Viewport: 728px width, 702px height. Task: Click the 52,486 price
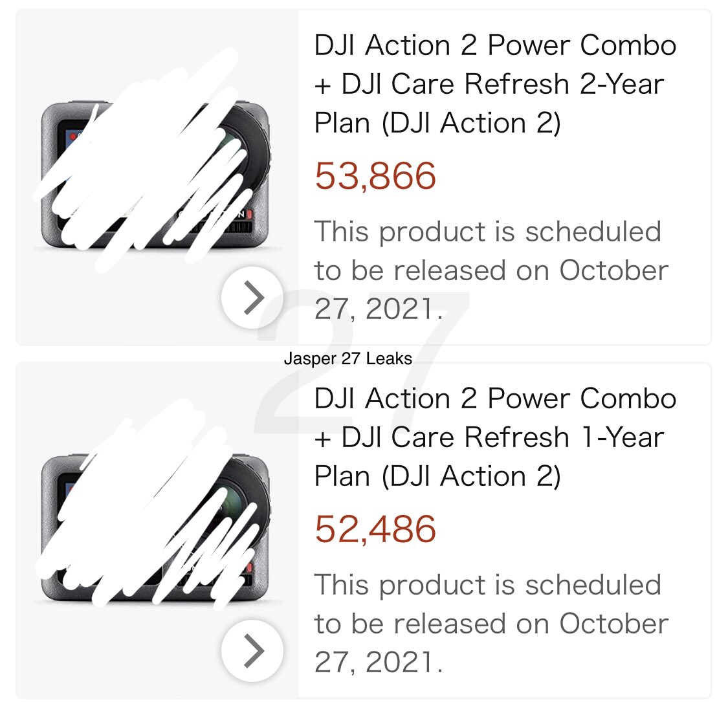(x=375, y=529)
